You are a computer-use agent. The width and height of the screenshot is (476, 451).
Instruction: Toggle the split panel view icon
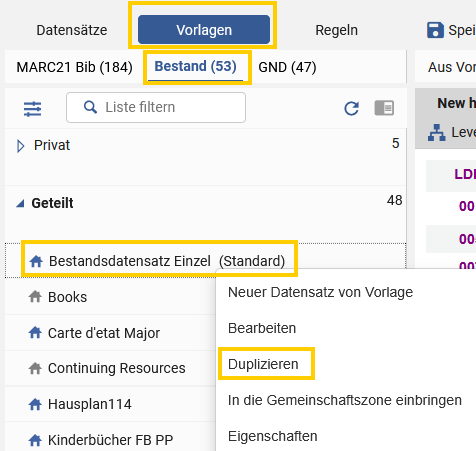[x=384, y=108]
